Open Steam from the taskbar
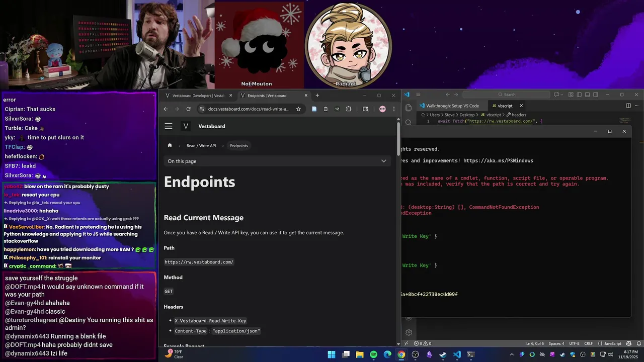644x362 pixels. coord(443,354)
